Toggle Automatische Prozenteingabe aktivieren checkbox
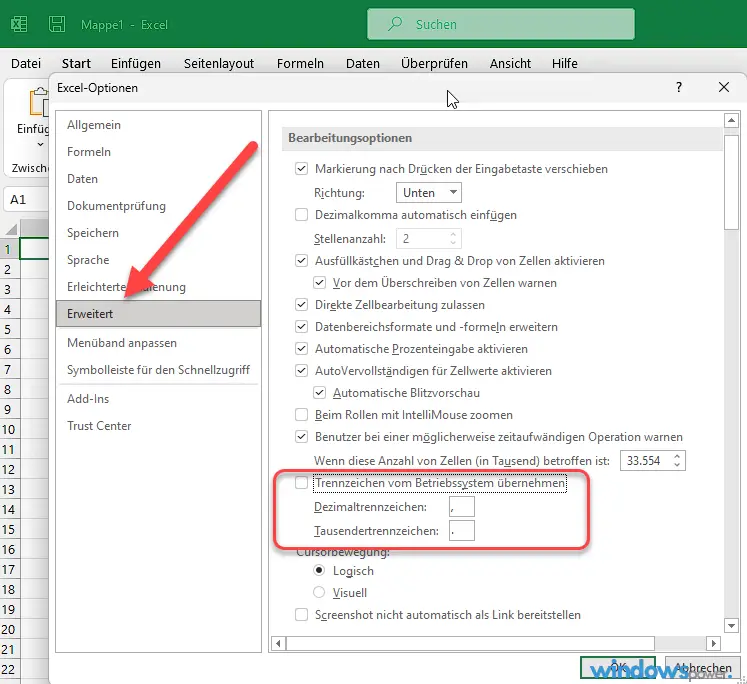Screen dimensions: 747x684 point(301,349)
